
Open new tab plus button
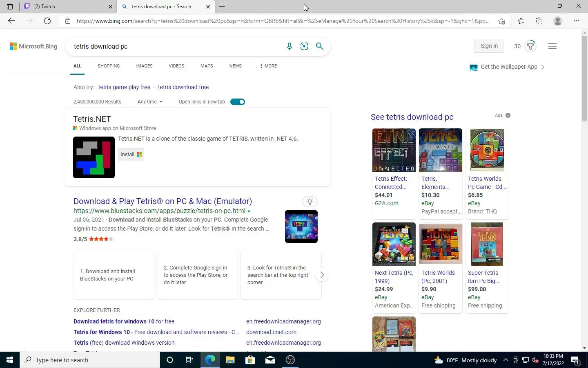[222, 7]
